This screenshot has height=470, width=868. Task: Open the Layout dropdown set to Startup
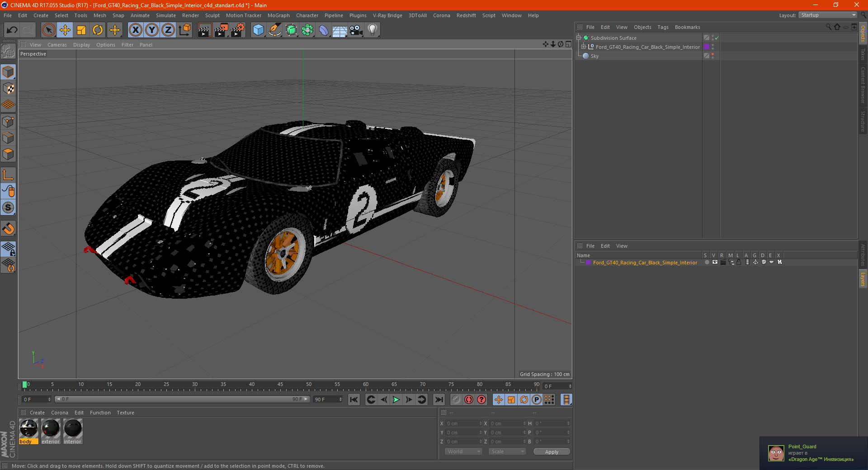[x=828, y=15]
